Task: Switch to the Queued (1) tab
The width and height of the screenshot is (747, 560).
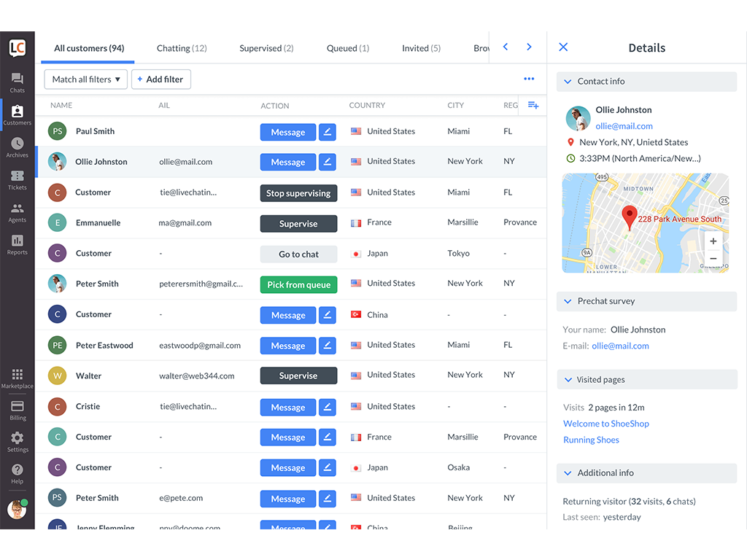Action: [x=347, y=48]
